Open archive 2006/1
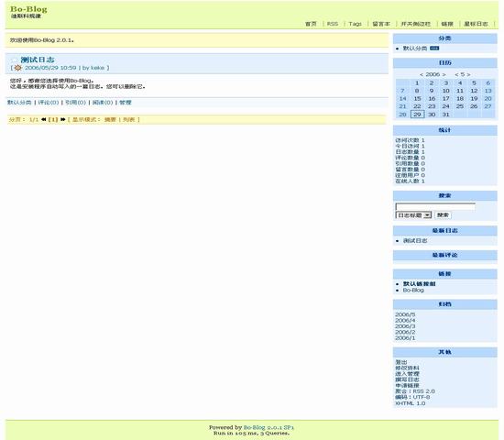This screenshot has width=504, height=440. [x=405, y=338]
